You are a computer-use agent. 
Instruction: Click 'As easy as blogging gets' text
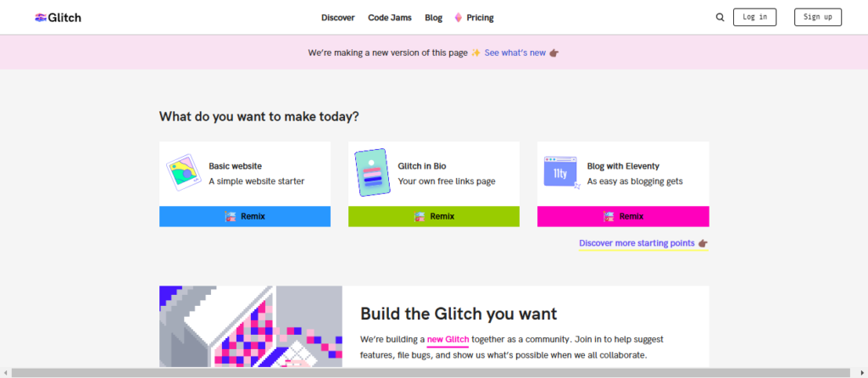click(x=635, y=181)
